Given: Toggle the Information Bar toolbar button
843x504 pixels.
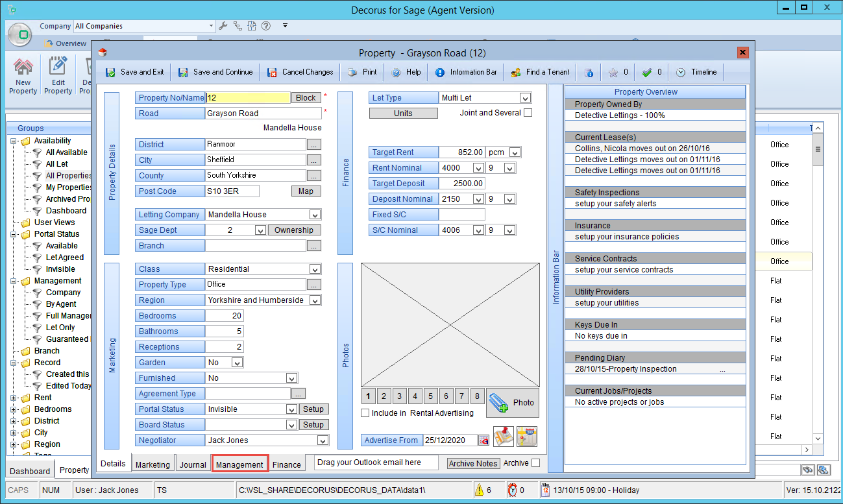Looking at the screenshot, I should (466, 72).
